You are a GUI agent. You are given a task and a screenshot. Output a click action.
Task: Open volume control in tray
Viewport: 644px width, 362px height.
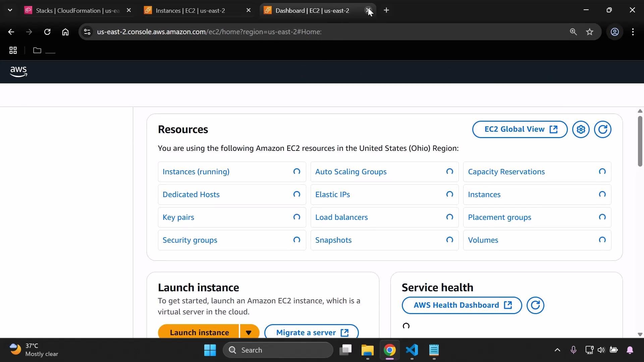601,350
